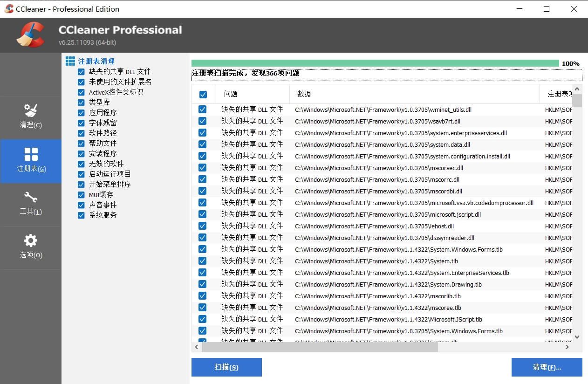Click the horizontal scrollbar right arrow
The width and height of the screenshot is (588, 384).
pyautogui.click(x=567, y=347)
